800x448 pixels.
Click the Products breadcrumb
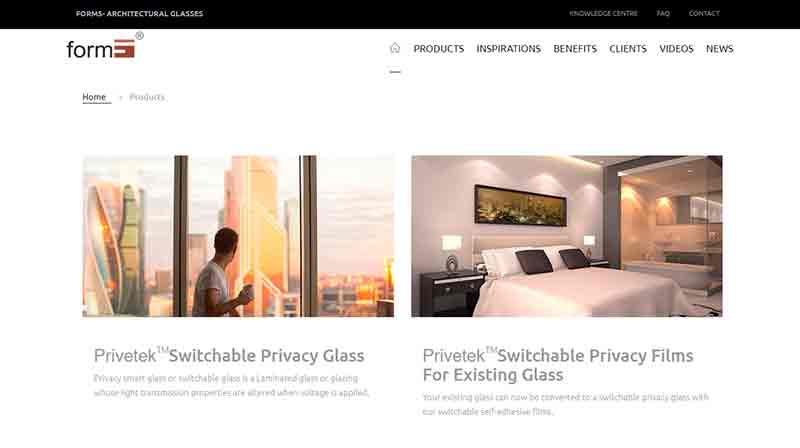147,97
